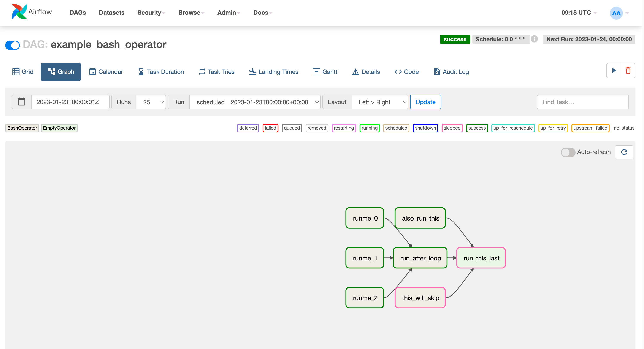Click the Gantt chart icon
The height and width of the screenshot is (349, 644).
tap(316, 71)
